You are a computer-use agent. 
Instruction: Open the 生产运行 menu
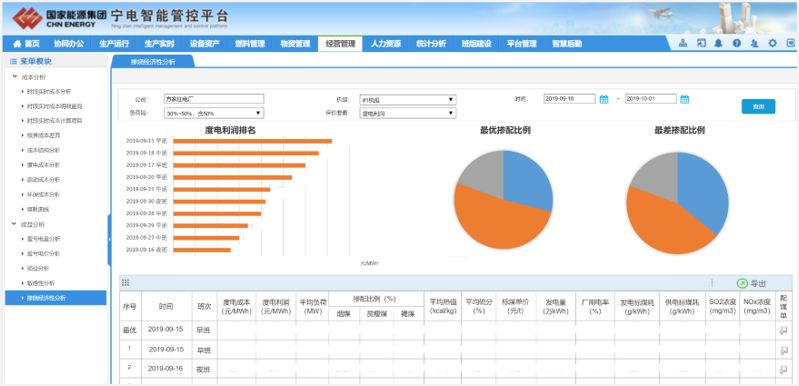(x=114, y=44)
